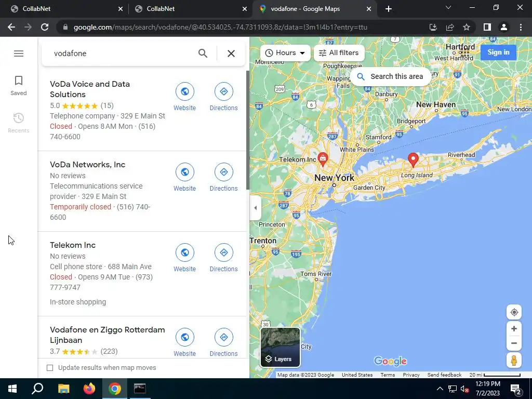Click the Telekom Inc map pin
This screenshot has width=532, height=399.
[x=323, y=159]
